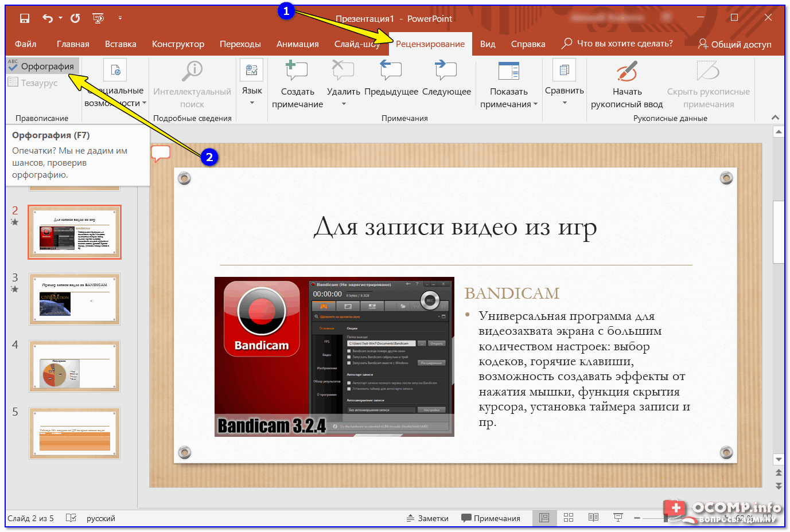Click the Bandicam screenshot image on slide
Image resolution: width=790 pixels, height=532 pixels.
coord(334,357)
